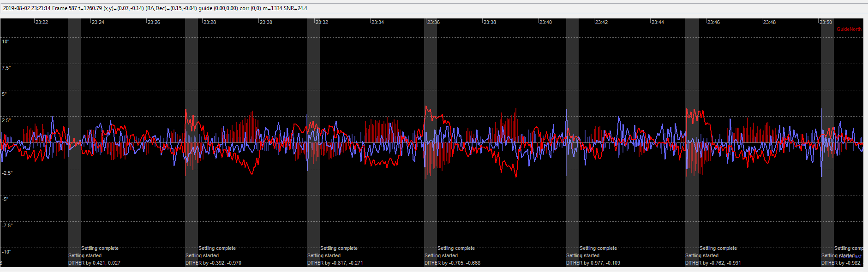This screenshot has height=272, width=868.
Task: Click Settling started above DITHER by -0.817
Action: [324, 255]
